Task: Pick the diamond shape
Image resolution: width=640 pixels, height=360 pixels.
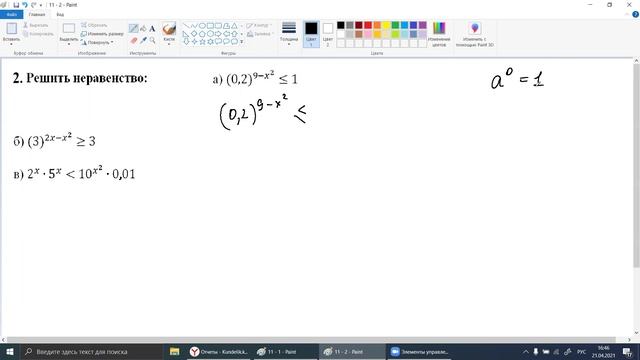Action: [x=194, y=33]
